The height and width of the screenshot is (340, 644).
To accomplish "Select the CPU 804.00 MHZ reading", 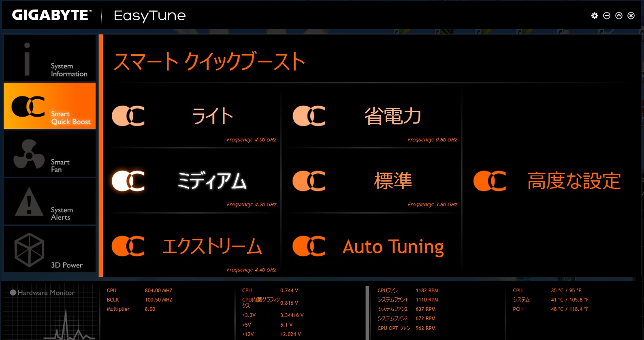I will point(159,291).
